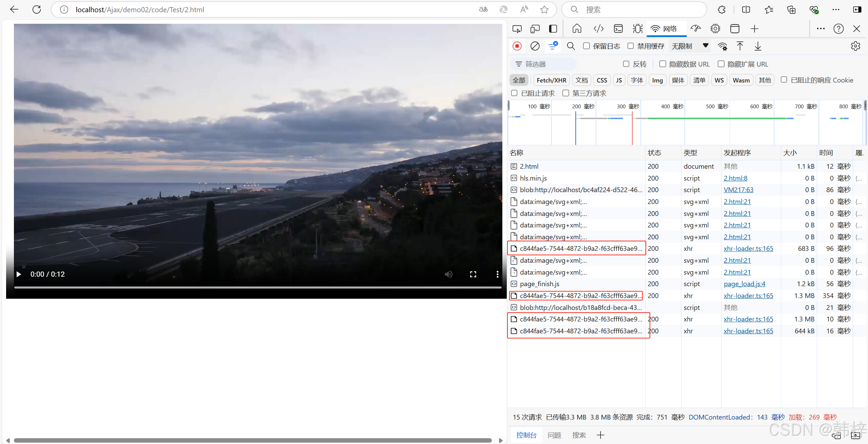Open network search magnifier icon
The image size is (868, 444).
571,46
